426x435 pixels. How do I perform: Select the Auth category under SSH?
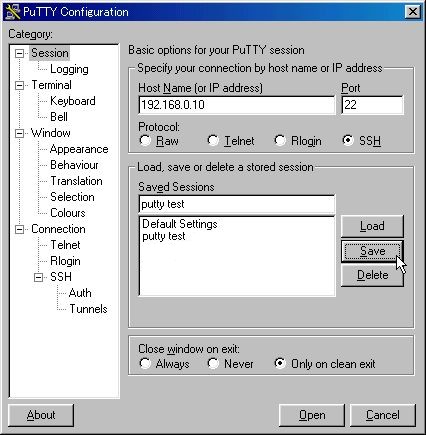(80, 293)
